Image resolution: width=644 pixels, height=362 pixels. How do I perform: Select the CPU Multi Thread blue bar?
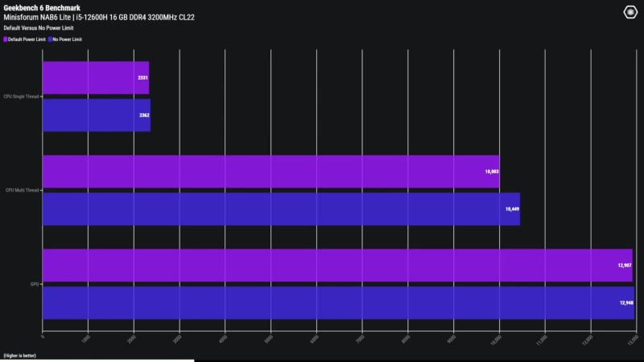pyautogui.click(x=280, y=209)
